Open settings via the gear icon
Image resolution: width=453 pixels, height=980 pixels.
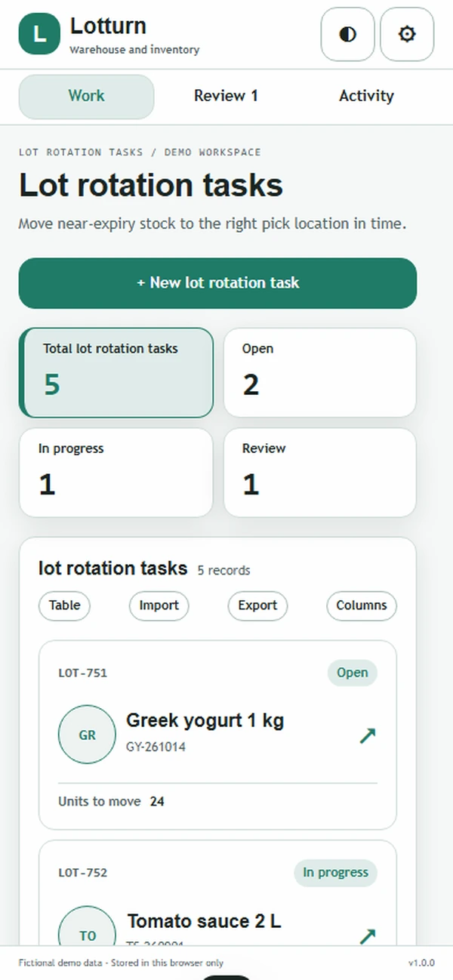coord(407,34)
